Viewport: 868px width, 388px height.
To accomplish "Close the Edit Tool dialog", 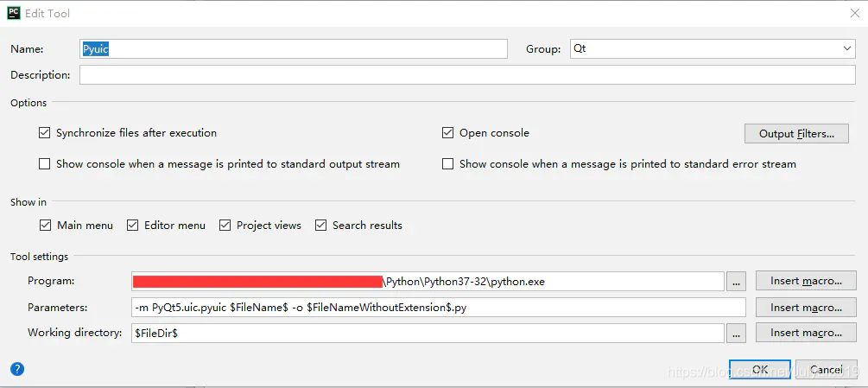I will click(855, 14).
